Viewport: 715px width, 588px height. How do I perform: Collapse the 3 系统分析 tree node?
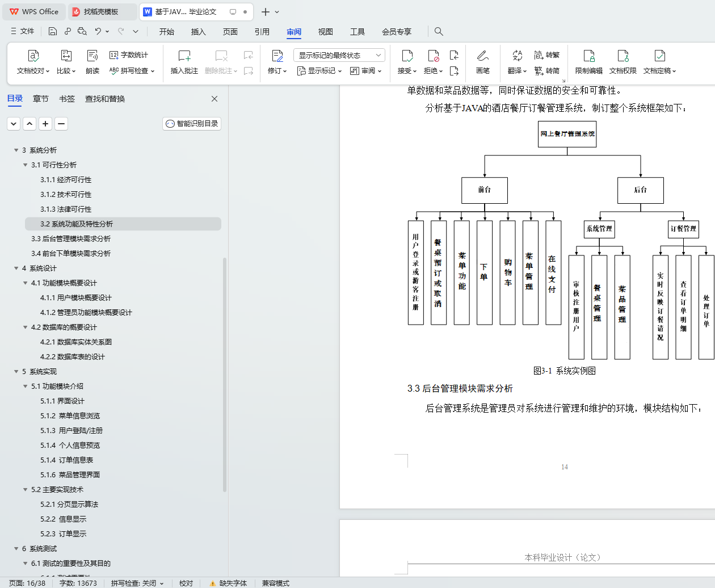click(16, 150)
